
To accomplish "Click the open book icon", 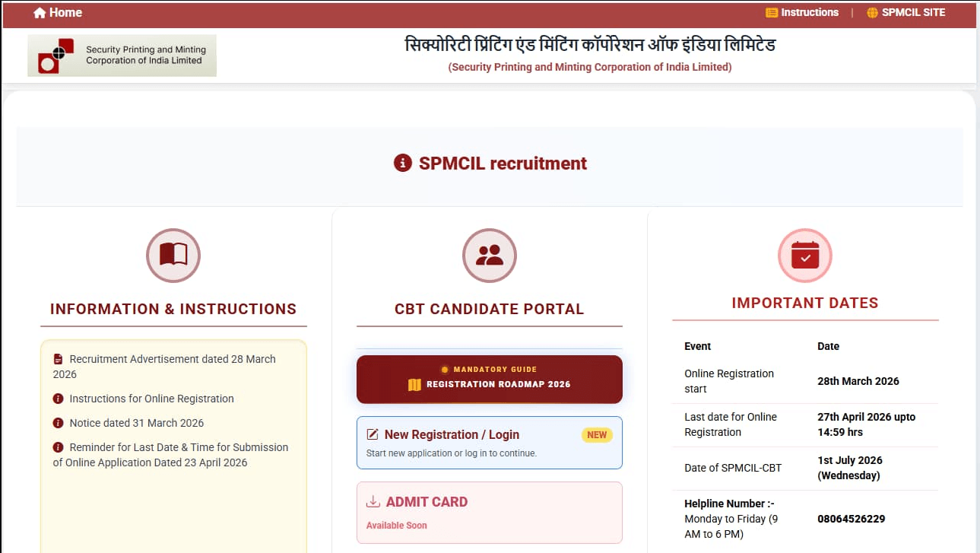I will click(x=173, y=256).
